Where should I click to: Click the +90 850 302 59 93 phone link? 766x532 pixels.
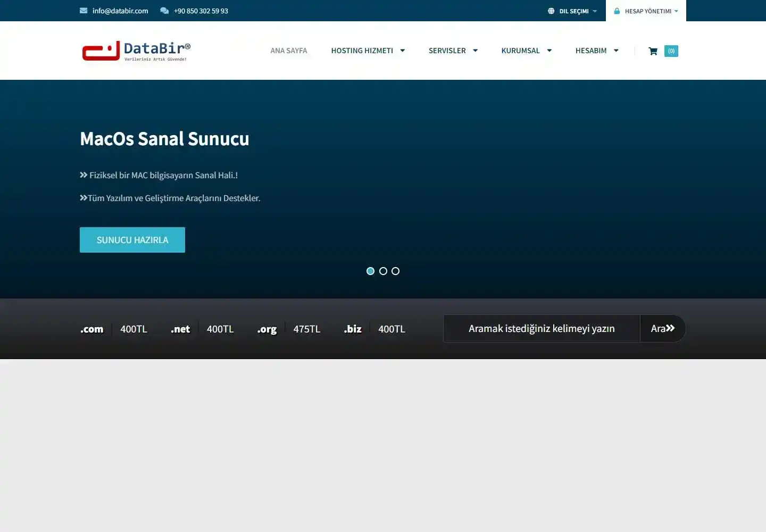(201, 11)
